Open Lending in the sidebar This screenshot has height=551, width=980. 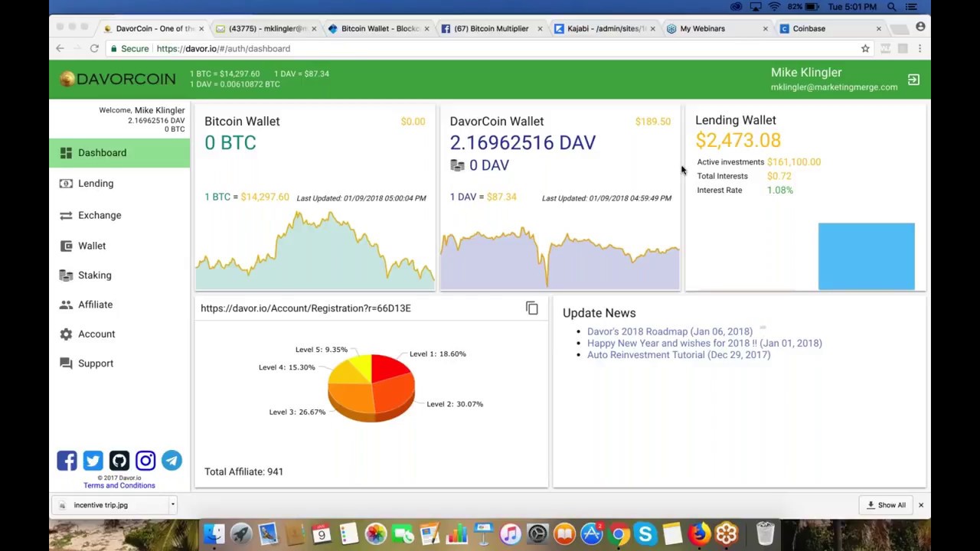pyautogui.click(x=119, y=184)
